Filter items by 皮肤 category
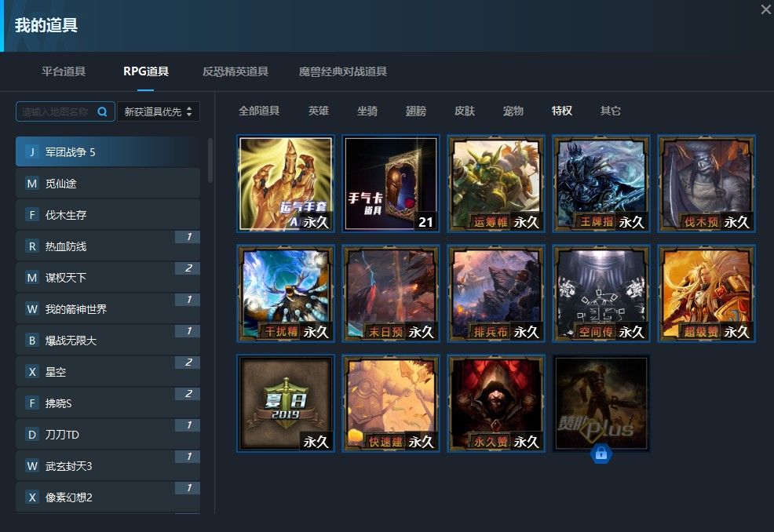 (x=465, y=111)
